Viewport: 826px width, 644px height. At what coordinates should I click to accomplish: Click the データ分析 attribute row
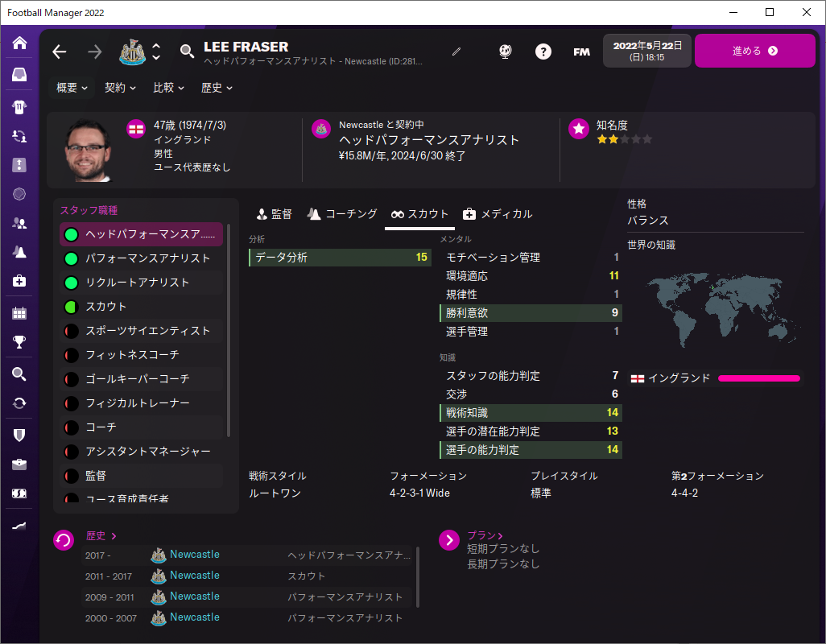[x=340, y=258]
